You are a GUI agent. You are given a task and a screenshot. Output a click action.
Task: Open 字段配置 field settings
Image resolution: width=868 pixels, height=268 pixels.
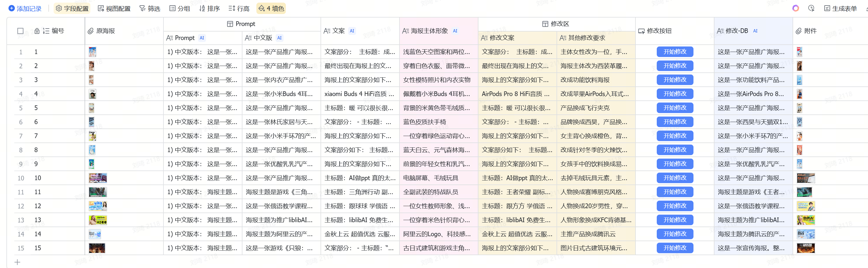72,8
